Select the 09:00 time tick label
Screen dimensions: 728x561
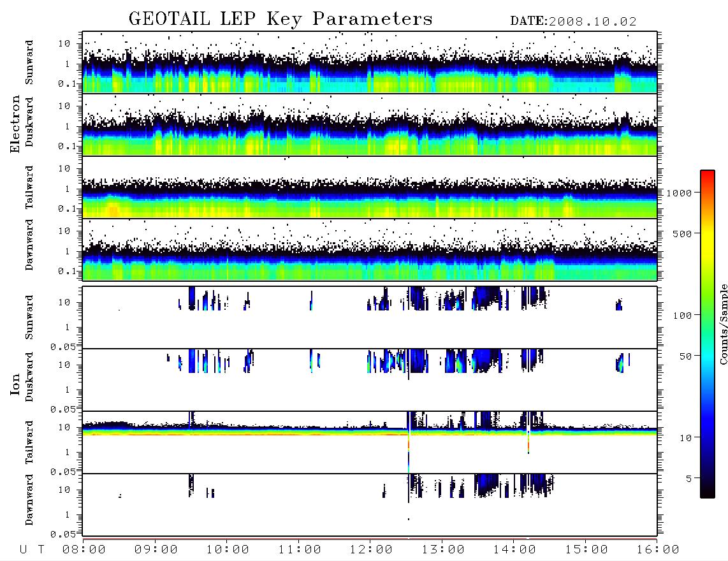(156, 550)
